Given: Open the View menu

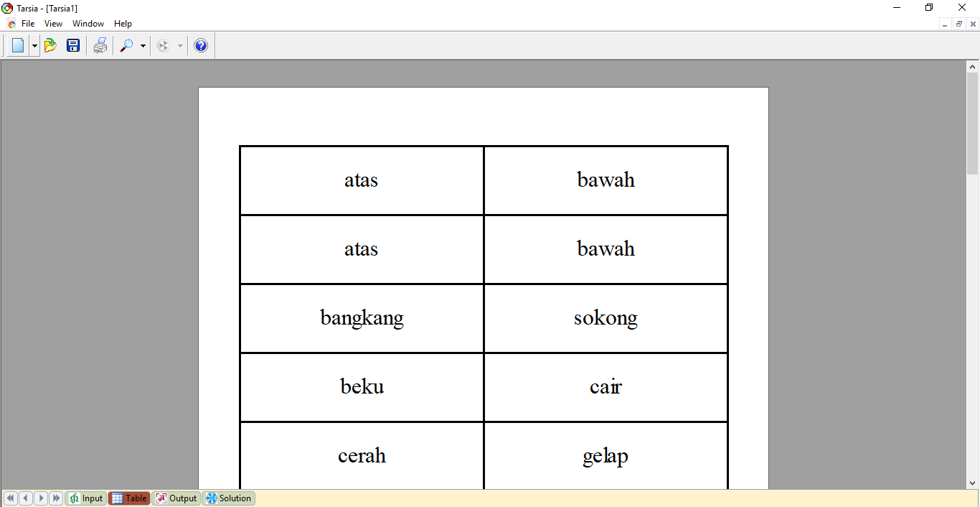Looking at the screenshot, I should (53, 24).
